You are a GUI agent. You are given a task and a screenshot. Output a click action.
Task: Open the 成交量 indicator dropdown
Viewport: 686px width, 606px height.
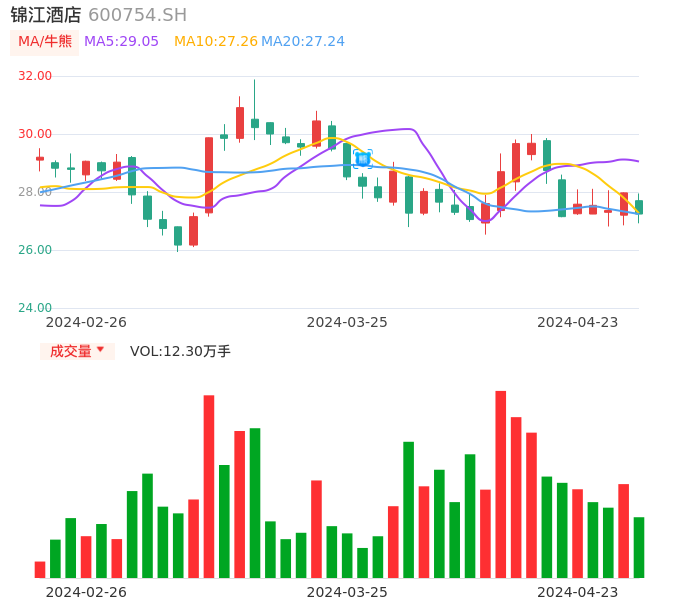click(77, 351)
